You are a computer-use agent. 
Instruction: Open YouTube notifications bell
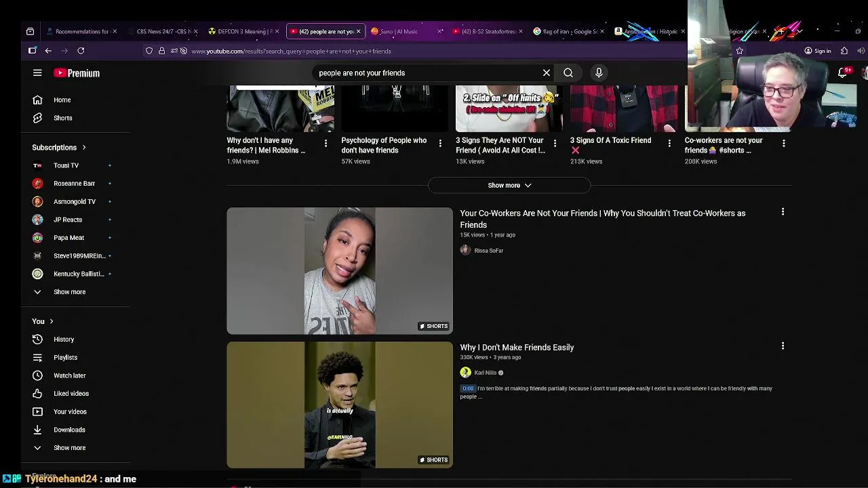point(843,73)
